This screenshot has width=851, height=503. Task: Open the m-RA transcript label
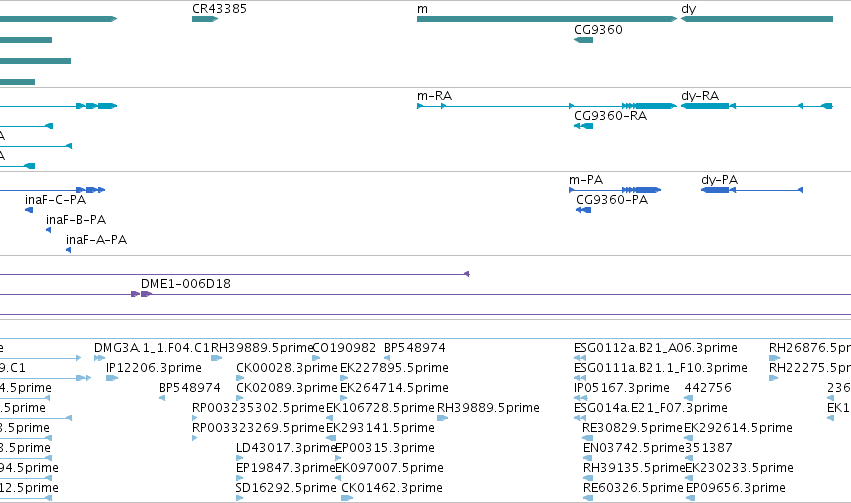click(x=434, y=95)
